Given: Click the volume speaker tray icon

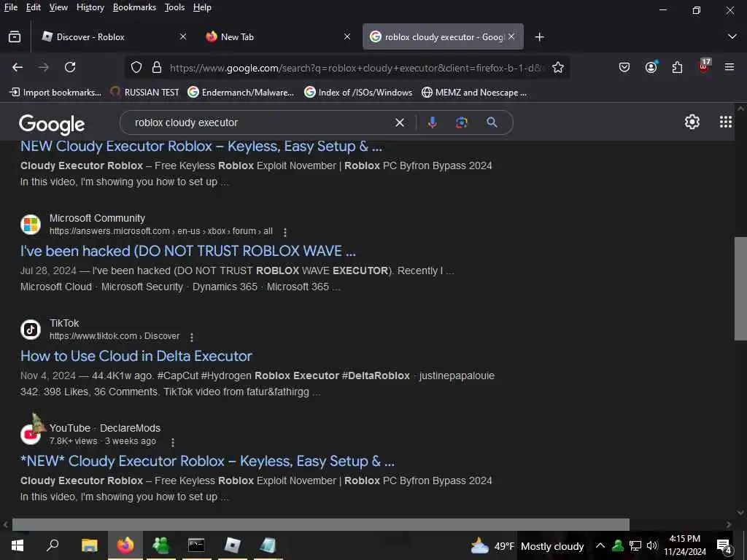Looking at the screenshot, I should pos(652,545).
